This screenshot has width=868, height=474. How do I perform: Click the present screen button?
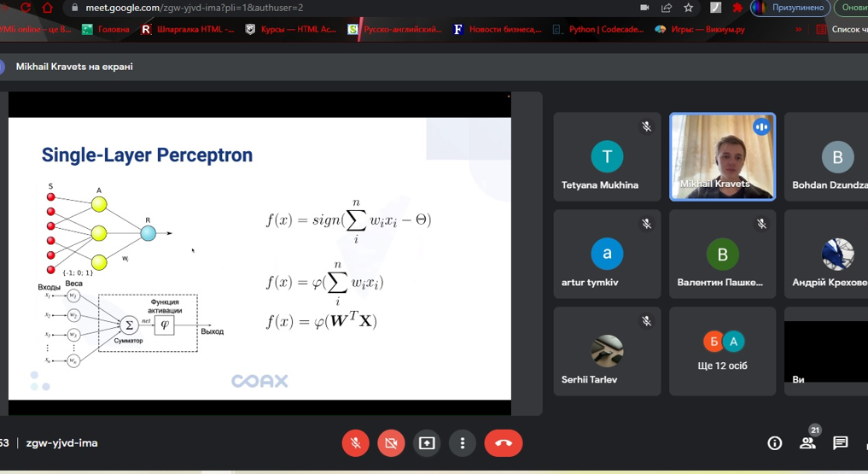pos(427,443)
